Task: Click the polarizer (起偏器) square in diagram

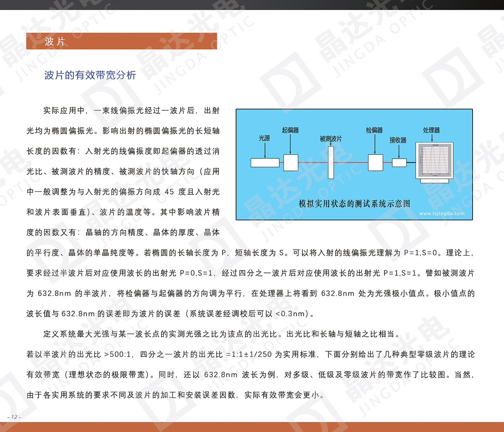Action: pos(291,162)
